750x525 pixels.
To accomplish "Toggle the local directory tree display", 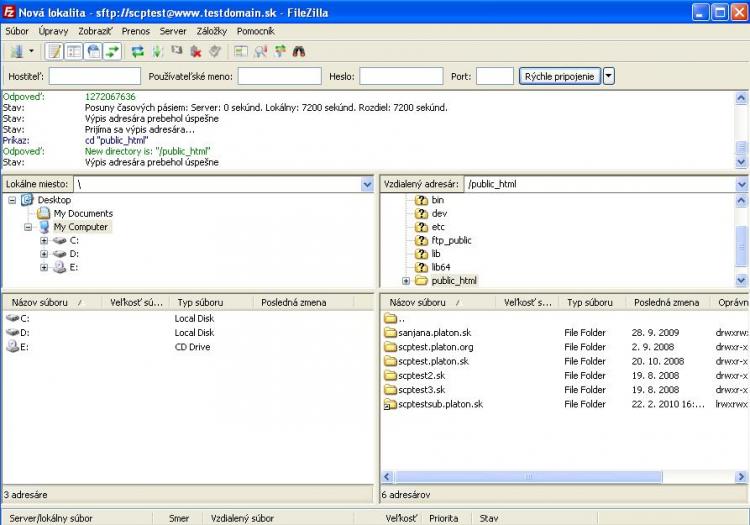I will tap(74, 51).
